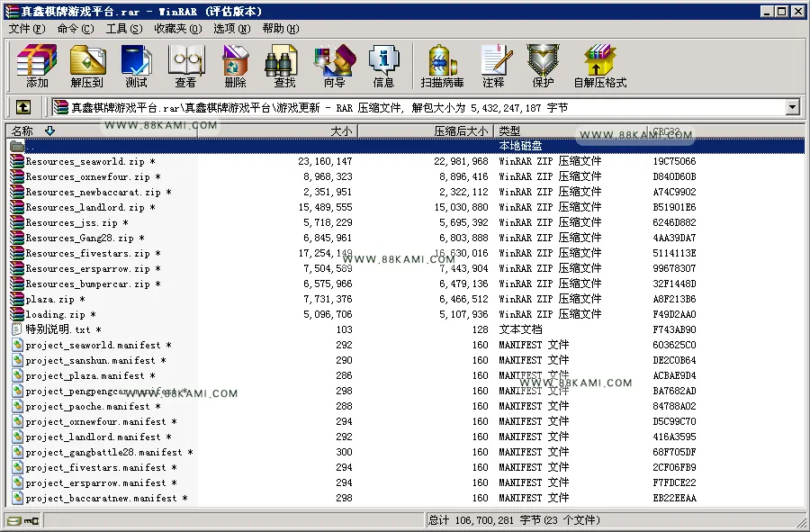
Task: Select Resources_Gang28.zip row
Action: (x=406, y=239)
